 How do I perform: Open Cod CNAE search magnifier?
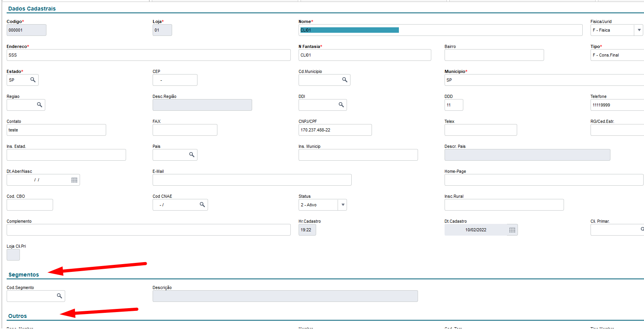202,204
